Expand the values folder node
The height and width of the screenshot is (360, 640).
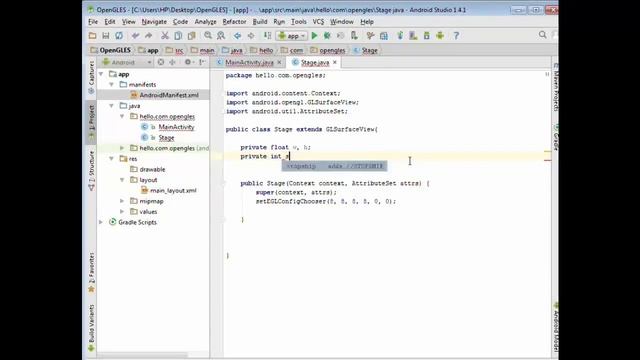[x=122, y=211]
